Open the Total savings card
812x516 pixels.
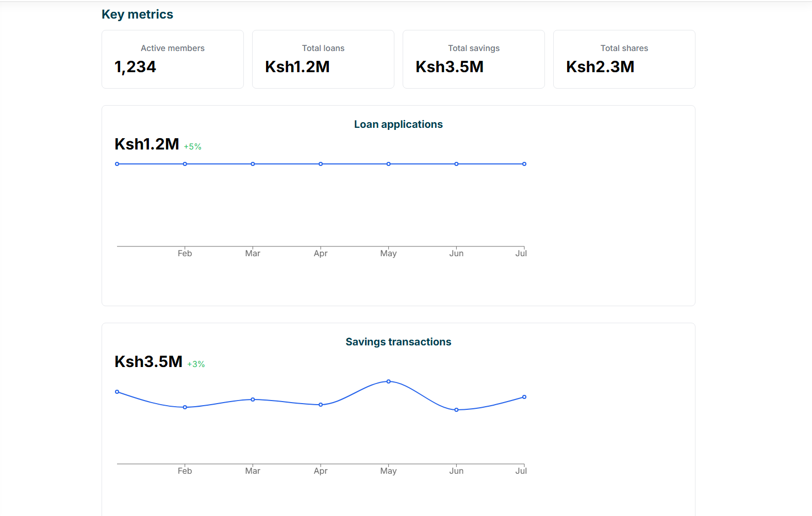pos(474,59)
